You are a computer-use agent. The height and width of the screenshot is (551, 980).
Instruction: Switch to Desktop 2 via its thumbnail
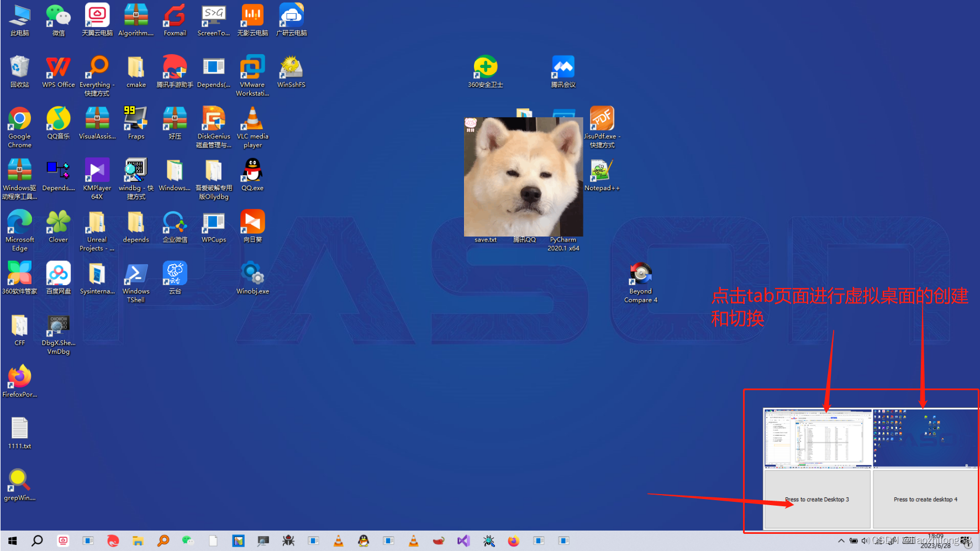click(x=925, y=437)
